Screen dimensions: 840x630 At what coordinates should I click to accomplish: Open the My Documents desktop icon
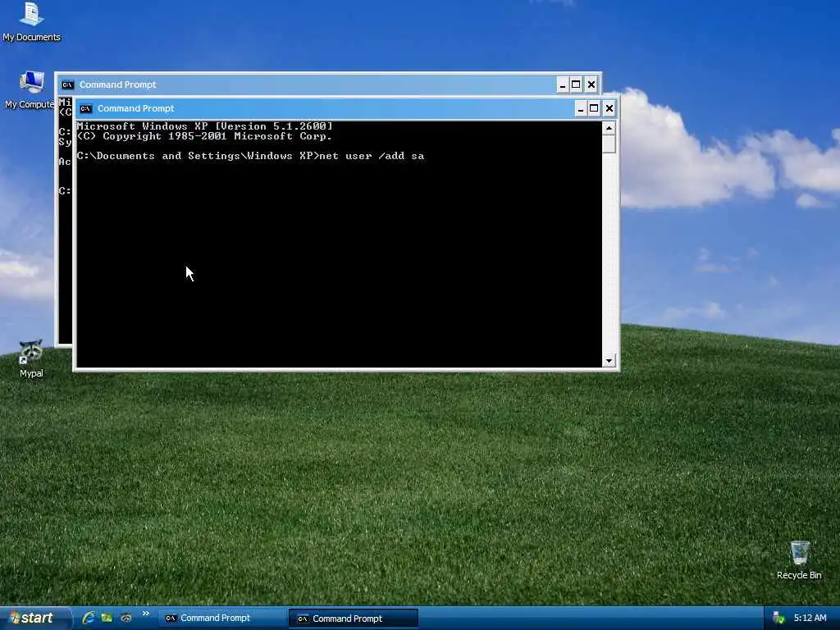click(32, 21)
